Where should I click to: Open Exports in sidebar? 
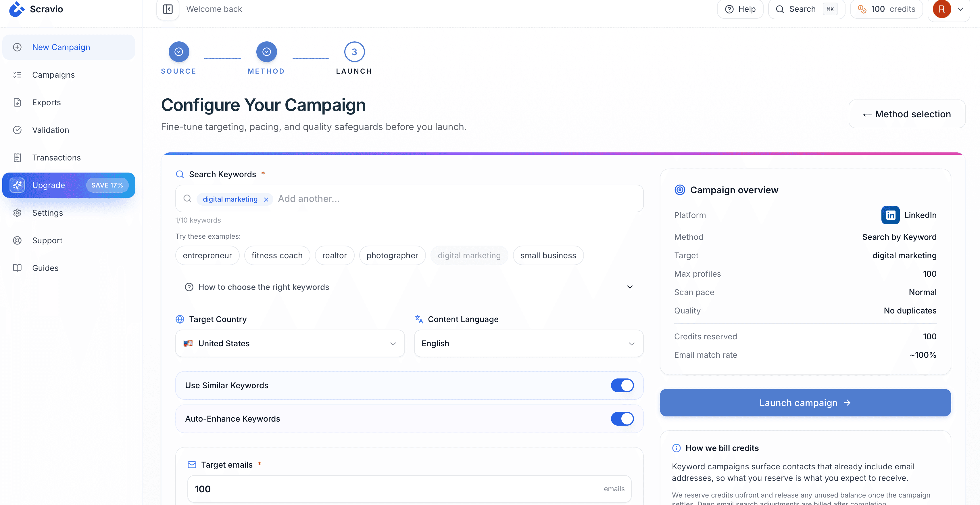point(68,102)
